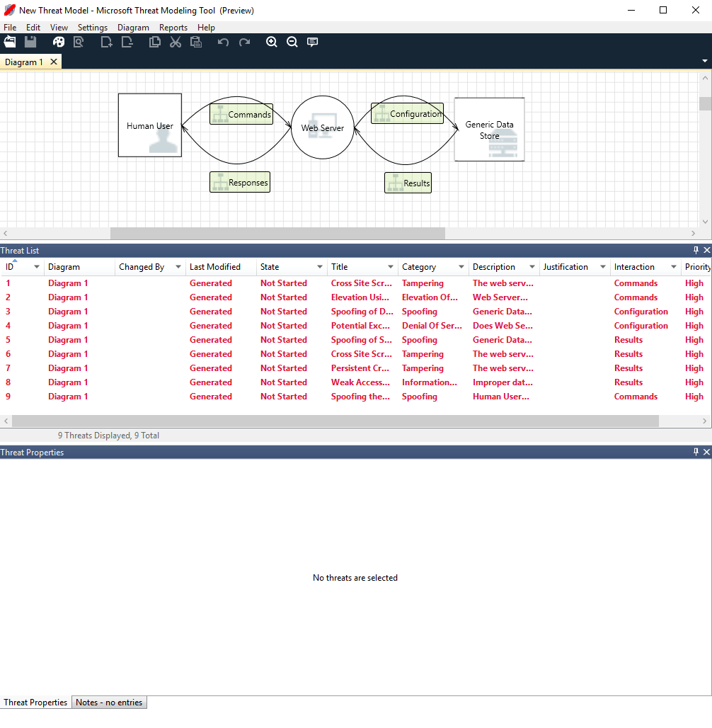
Task: Redo the last undone action
Action: pyautogui.click(x=244, y=42)
